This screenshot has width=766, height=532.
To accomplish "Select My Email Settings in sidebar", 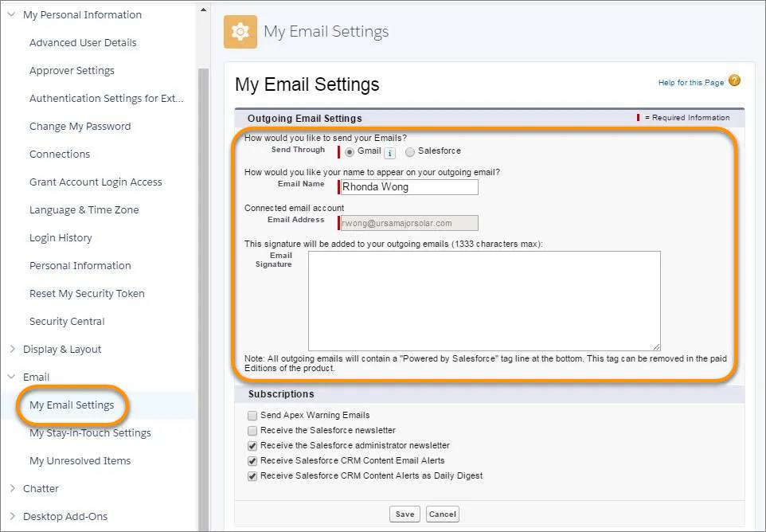I will click(x=72, y=405).
